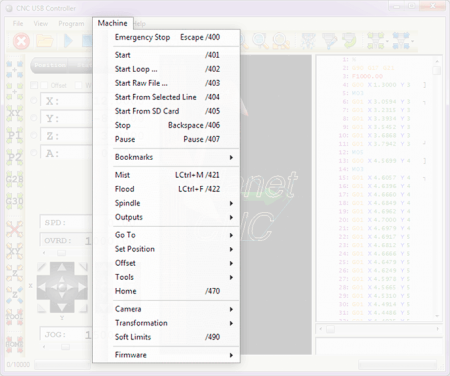Image resolution: width=450 pixels, height=376 pixels.
Task: Click the P2 sidebar icon
Action: coord(14,157)
